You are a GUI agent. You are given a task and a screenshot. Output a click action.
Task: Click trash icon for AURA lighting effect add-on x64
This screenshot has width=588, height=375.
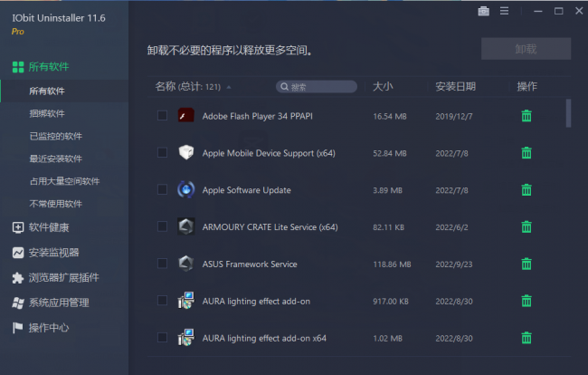[x=526, y=338]
